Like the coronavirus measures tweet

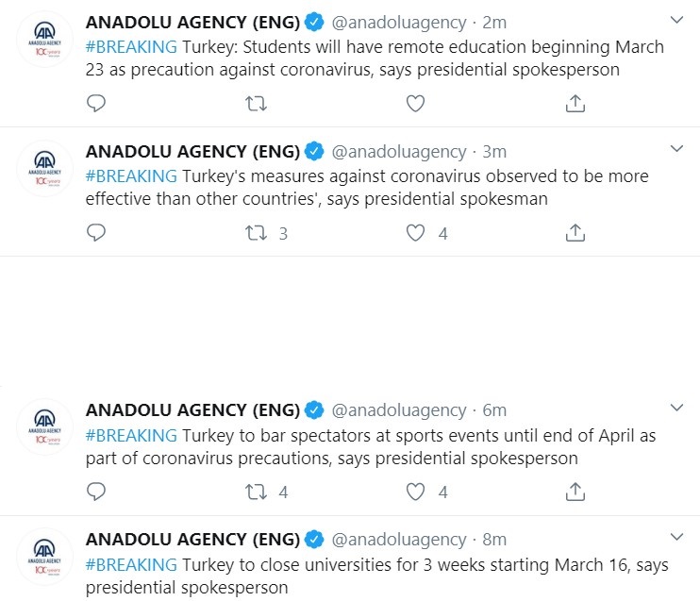(415, 233)
